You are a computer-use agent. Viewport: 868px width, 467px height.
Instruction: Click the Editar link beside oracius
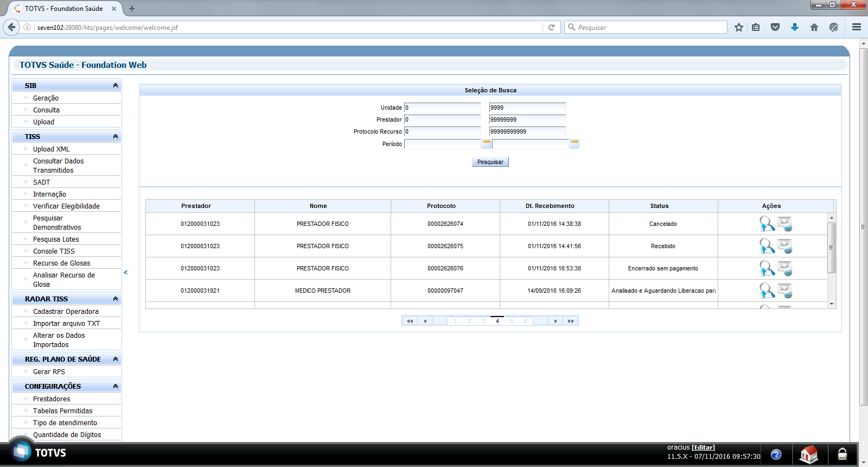tap(703, 447)
